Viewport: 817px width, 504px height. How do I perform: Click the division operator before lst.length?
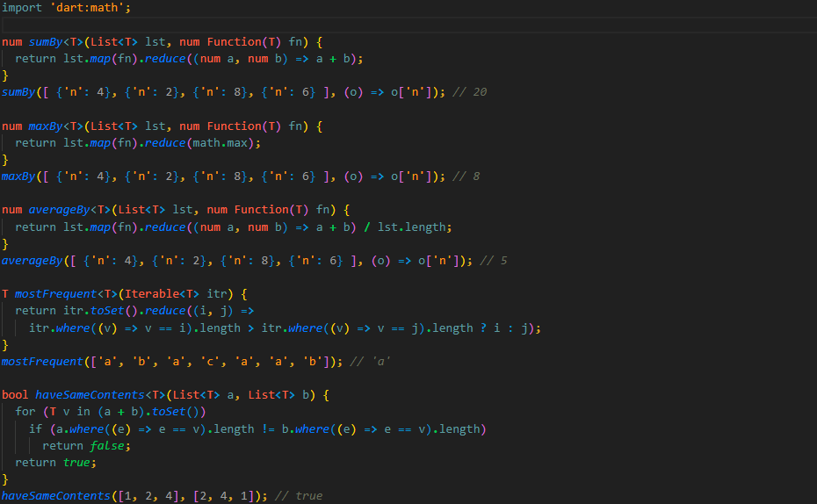(367, 227)
